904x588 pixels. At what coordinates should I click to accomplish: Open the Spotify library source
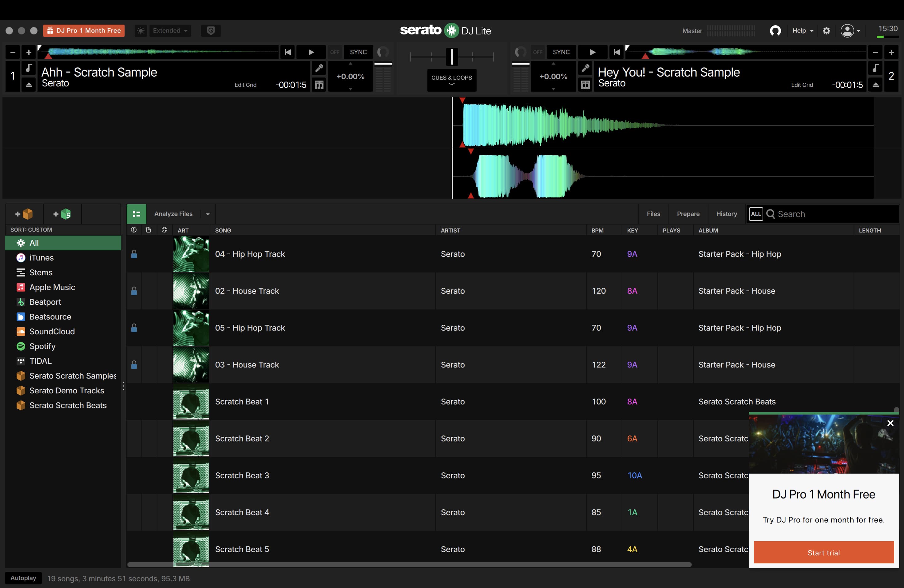pos(42,346)
